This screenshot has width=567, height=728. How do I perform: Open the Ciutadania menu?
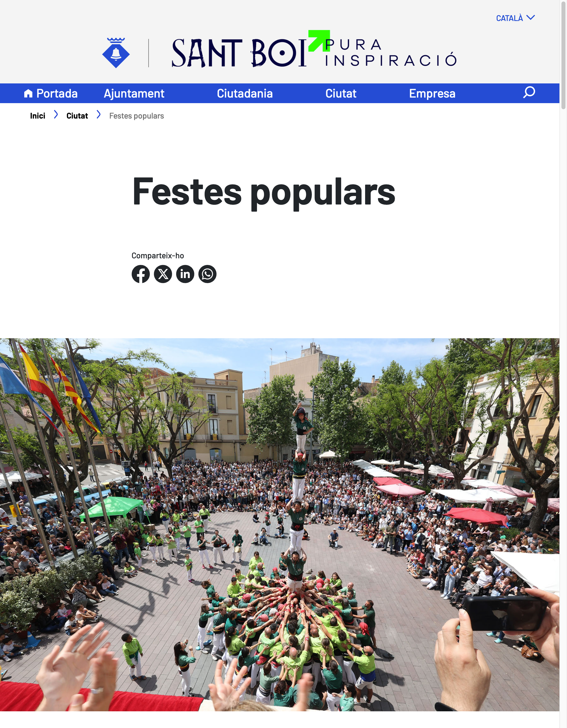pyautogui.click(x=245, y=94)
